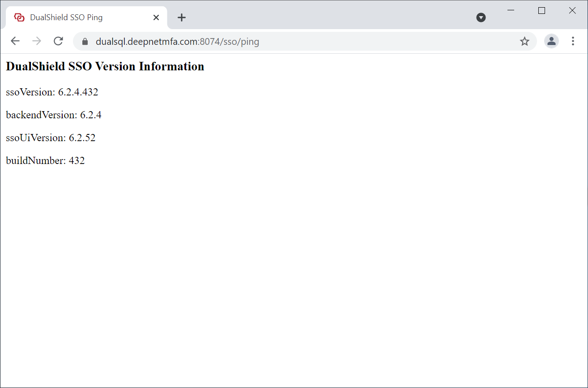Open a new tab with the plus button
Viewport: 588px width, 388px height.
pos(181,17)
